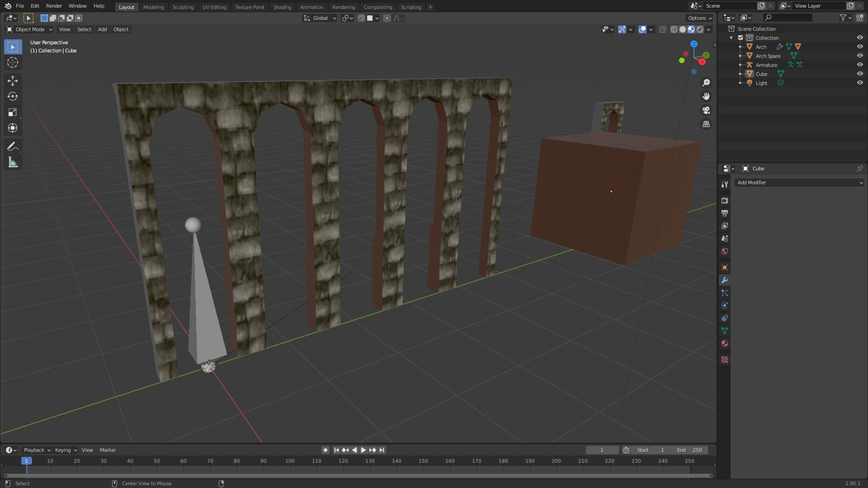Click the outliner search field
Screen dimensions: 868x488
point(788,18)
